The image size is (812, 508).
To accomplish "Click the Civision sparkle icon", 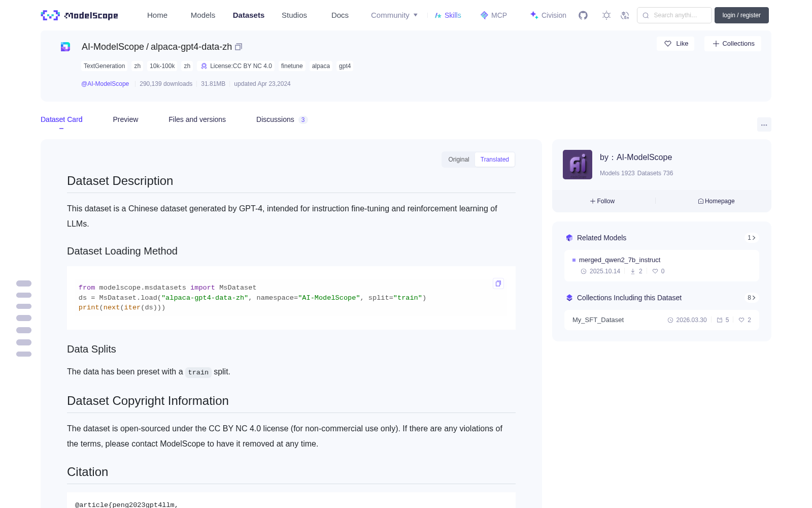I will [534, 15].
